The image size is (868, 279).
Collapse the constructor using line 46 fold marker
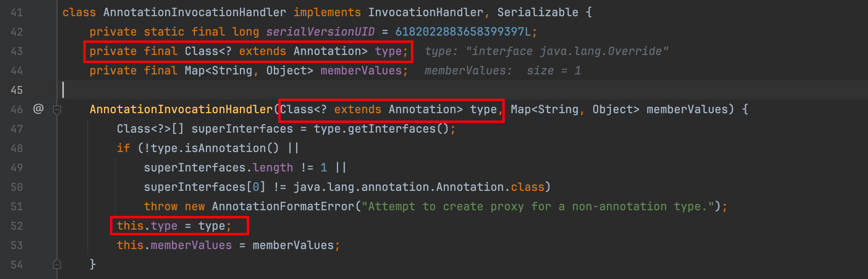coord(57,110)
